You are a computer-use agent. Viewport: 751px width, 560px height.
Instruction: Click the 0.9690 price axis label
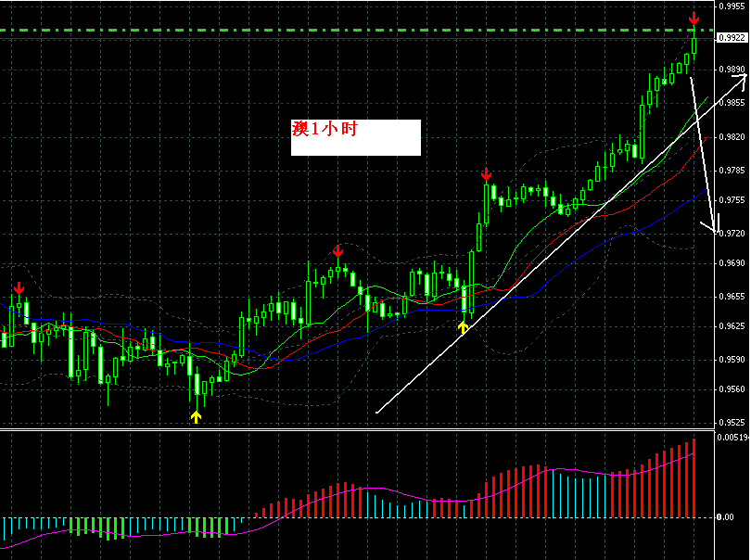732,263
